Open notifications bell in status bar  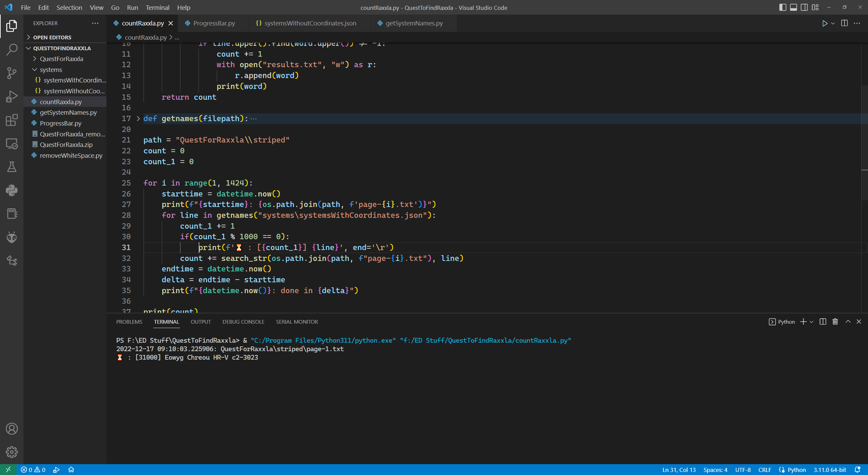(857, 470)
